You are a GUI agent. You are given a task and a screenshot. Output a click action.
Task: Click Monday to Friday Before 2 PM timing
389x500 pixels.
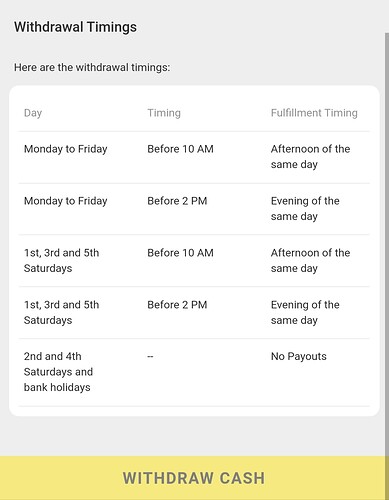click(177, 201)
